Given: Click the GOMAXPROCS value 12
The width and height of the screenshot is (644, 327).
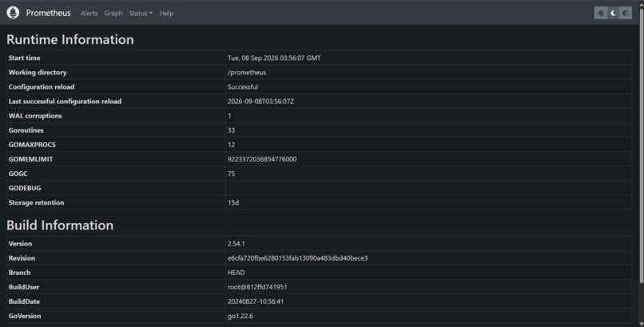Looking at the screenshot, I should (231, 145).
